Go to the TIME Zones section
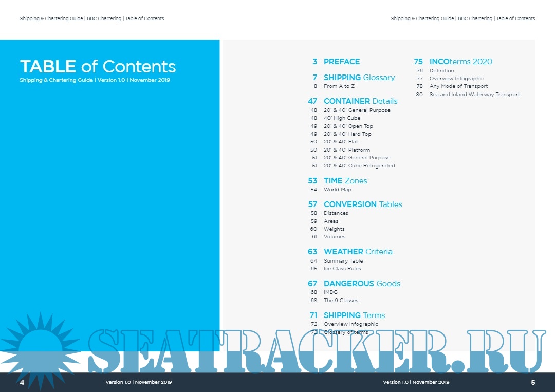Screen dimensions: 555x392 click(345, 181)
